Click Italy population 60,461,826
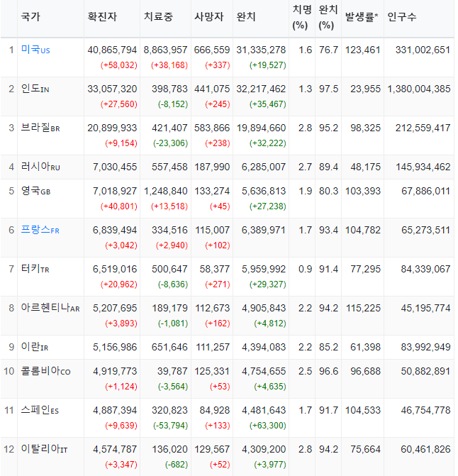 (425, 449)
